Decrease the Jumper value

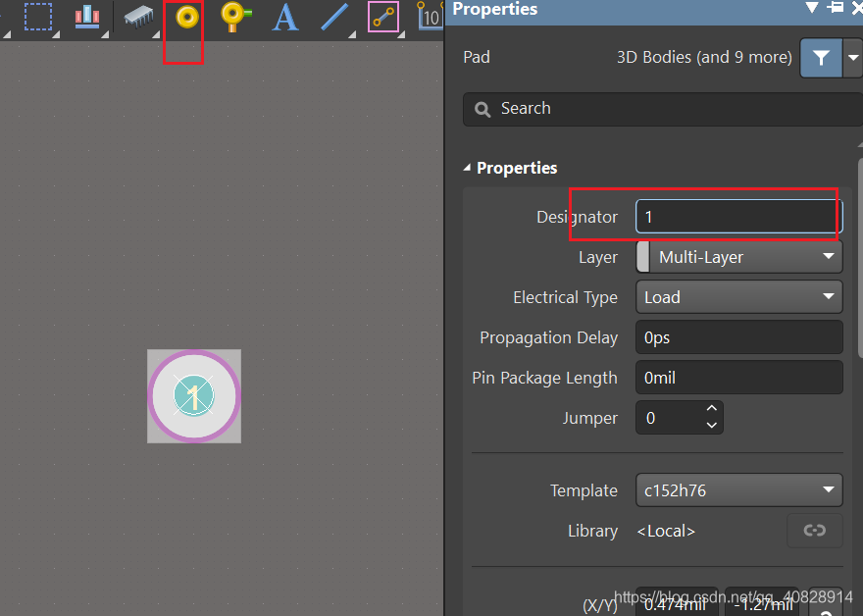[x=711, y=425]
